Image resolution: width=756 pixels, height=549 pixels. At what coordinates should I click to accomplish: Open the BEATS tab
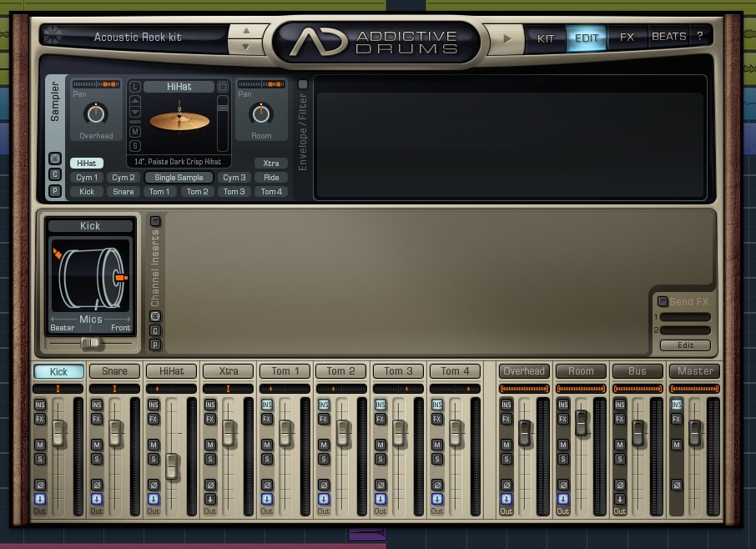(x=668, y=37)
